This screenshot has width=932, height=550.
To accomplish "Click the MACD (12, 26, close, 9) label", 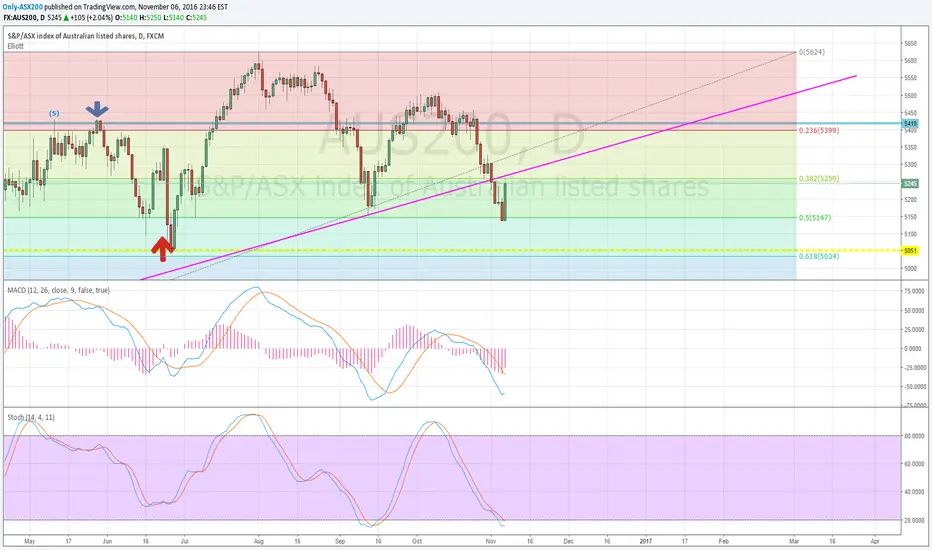I will click(x=58, y=290).
